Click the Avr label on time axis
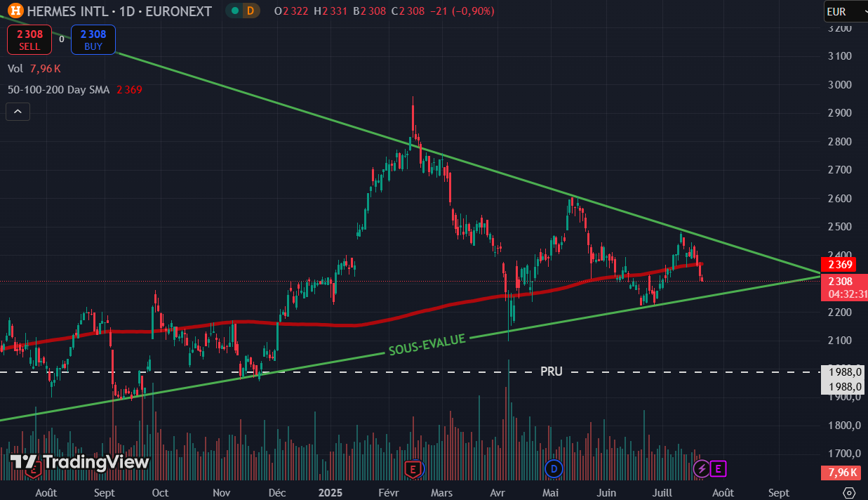The height and width of the screenshot is (500, 868). click(x=499, y=493)
